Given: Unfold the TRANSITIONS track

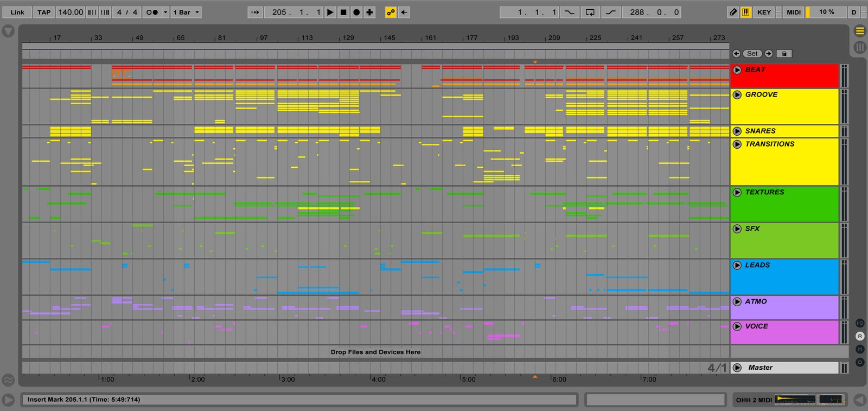Looking at the screenshot, I should point(737,144).
